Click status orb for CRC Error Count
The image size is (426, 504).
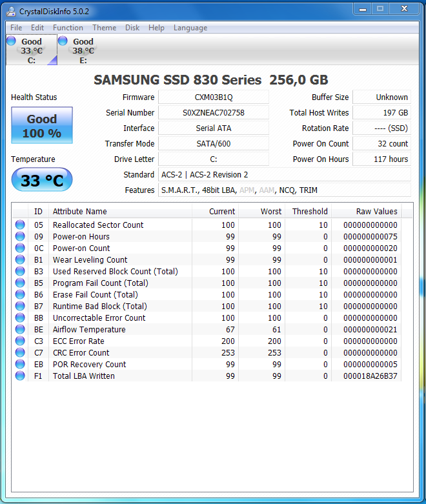point(20,352)
